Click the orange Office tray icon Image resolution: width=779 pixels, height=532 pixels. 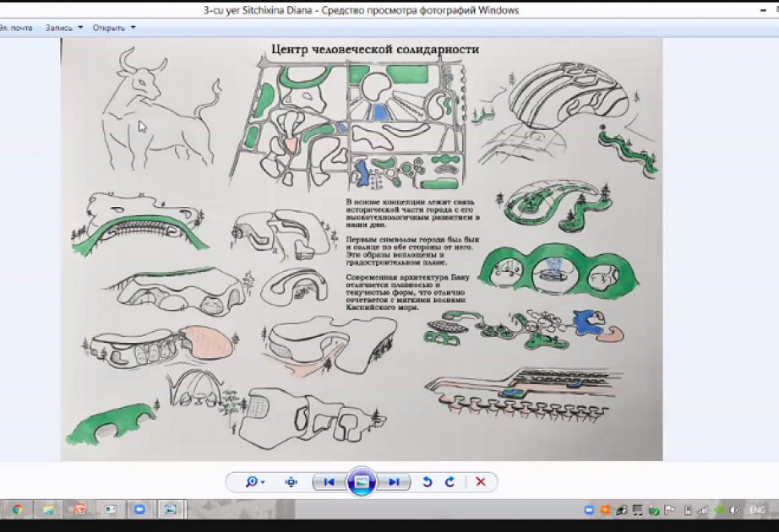[x=605, y=510]
